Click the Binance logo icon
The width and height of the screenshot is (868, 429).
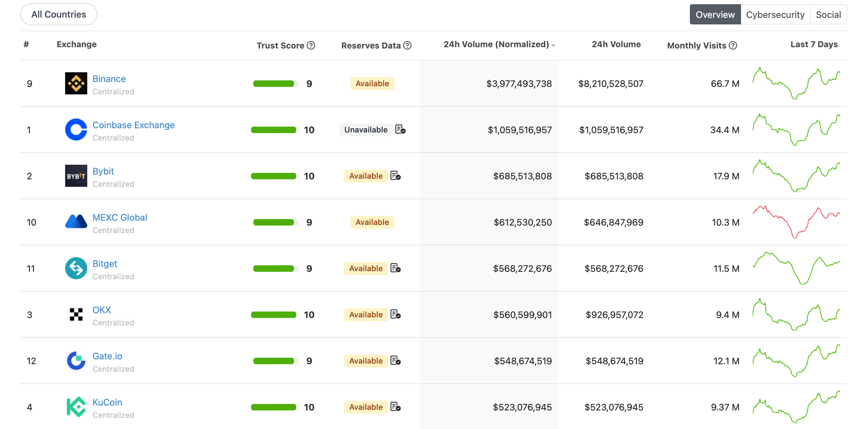(76, 84)
